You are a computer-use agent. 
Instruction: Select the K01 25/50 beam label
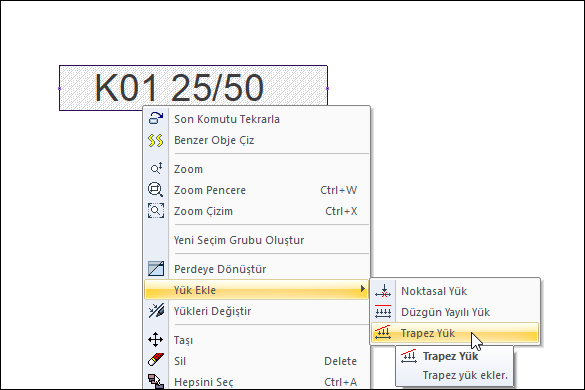[x=179, y=88]
